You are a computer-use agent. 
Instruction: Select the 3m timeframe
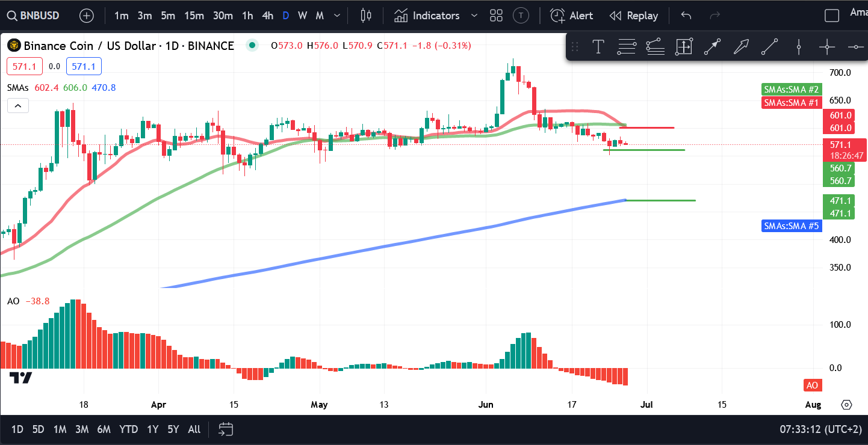coord(144,16)
